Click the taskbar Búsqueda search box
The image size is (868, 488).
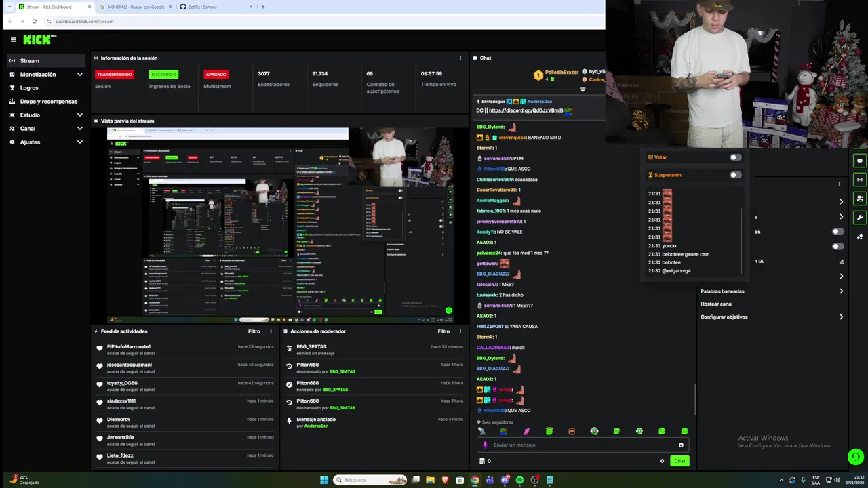[370, 480]
